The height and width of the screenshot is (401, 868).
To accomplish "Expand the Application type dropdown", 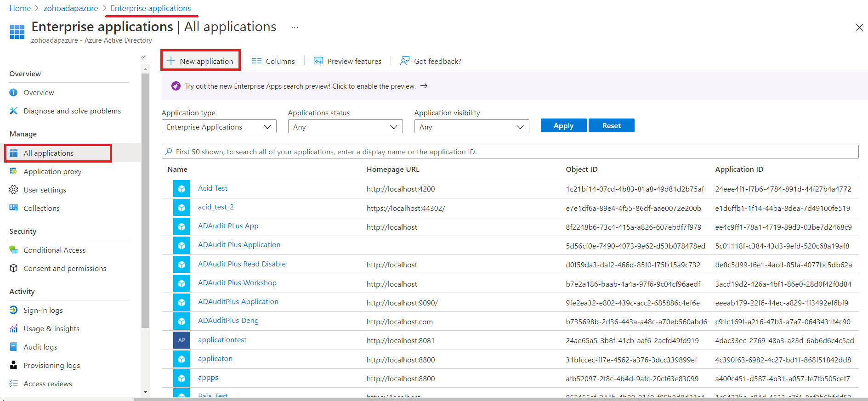I will click(219, 127).
